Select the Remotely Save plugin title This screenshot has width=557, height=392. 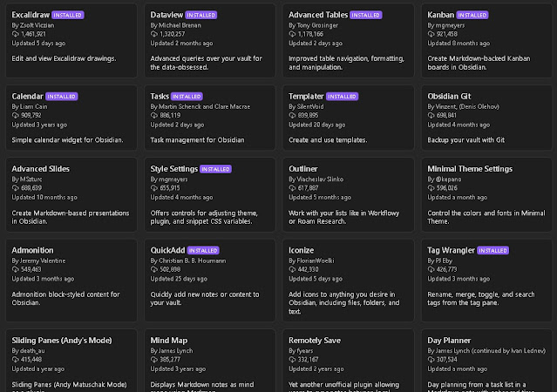coord(315,340)
